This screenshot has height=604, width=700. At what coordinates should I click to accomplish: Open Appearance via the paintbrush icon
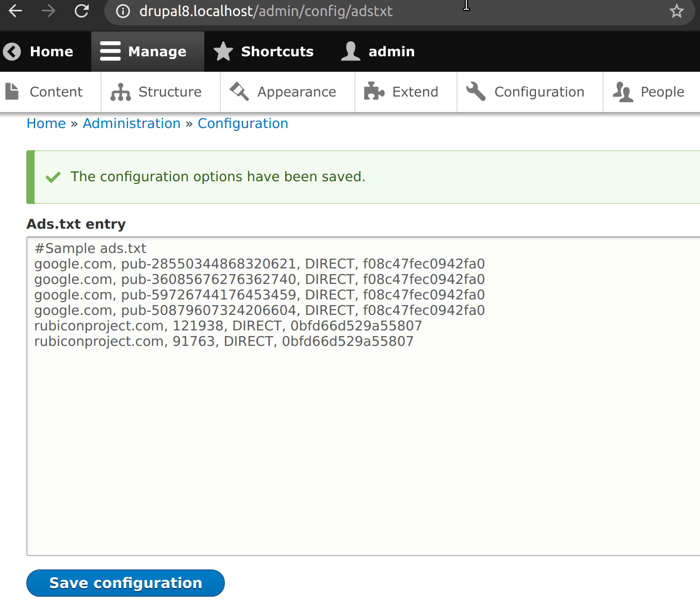point(238,91)
